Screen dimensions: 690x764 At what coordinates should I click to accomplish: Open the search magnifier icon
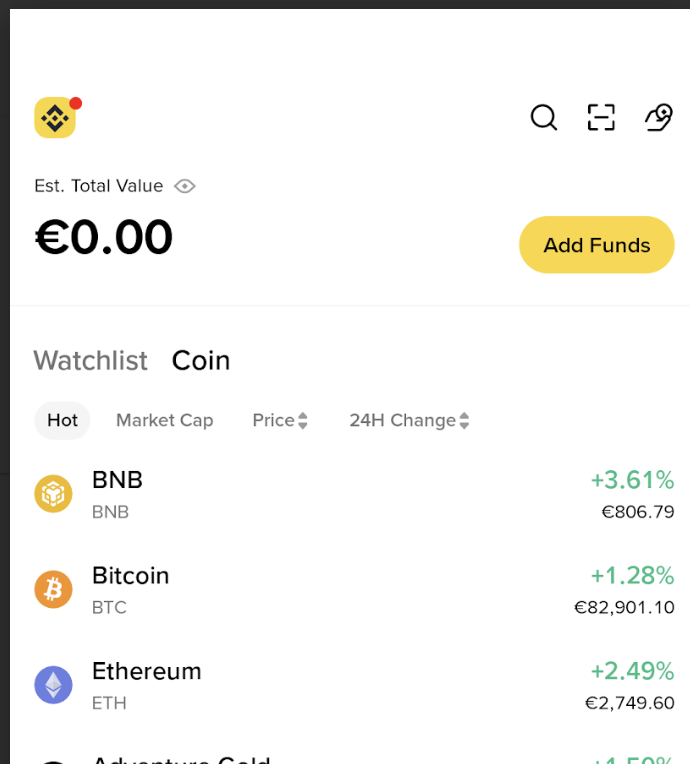click(543, 118)
